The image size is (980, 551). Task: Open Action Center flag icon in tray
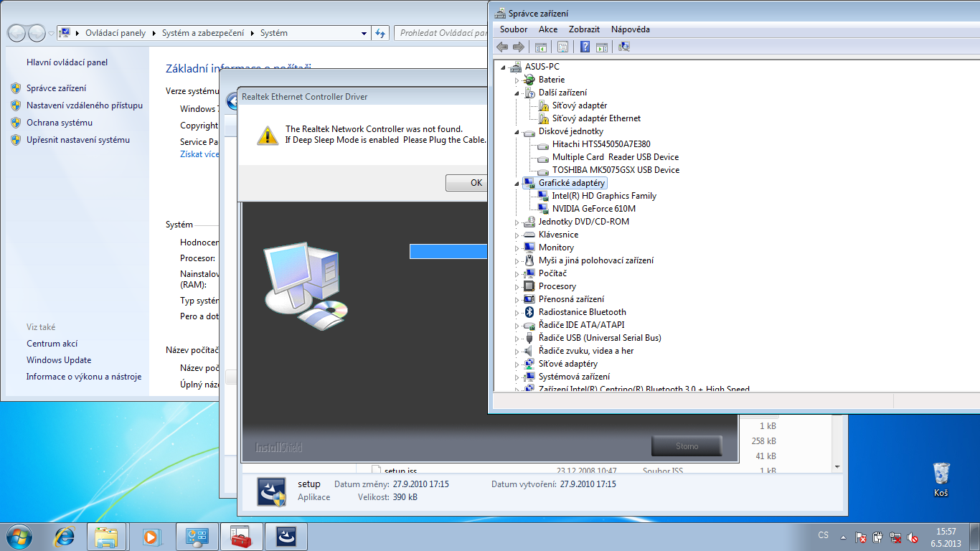pyautogui.click(x=861, y=537)
